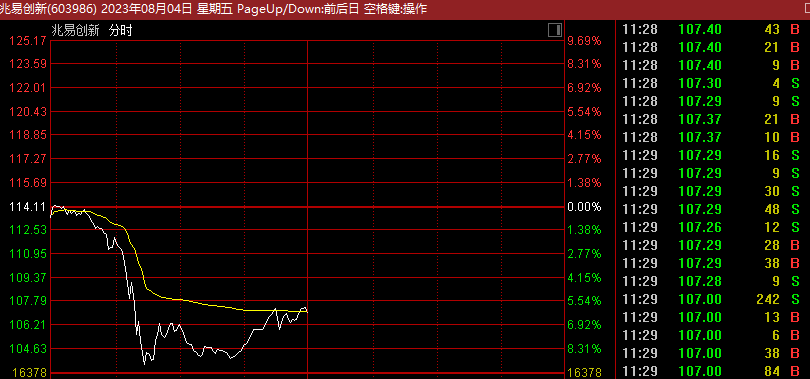Image resolution: width=810 pixels, height=379 pixels.
Task: Click the 107.37 buy row with volume 10
Action: (x=711, y=137)
